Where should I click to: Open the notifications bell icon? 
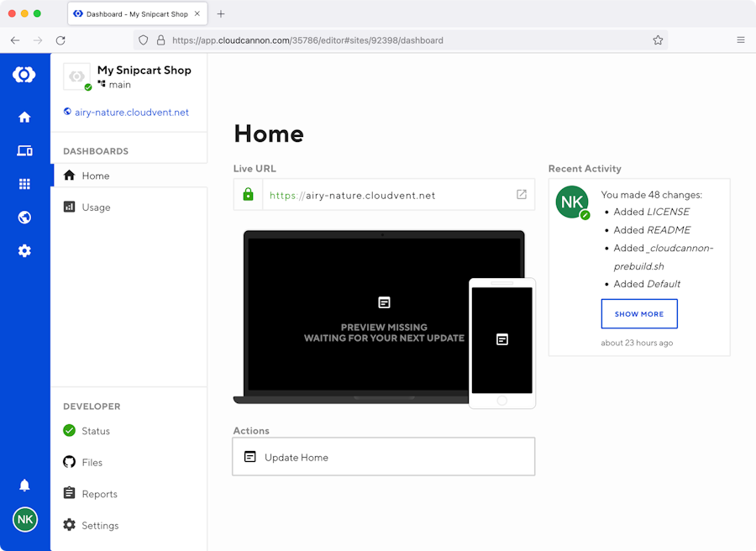(x=24, y=485)
